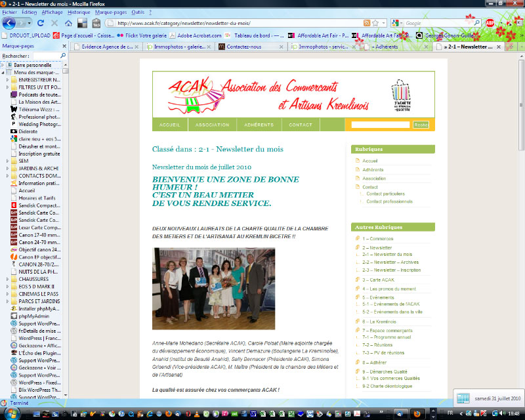
Task: Click the Stop loading X icon
Action: pos(54,23)
